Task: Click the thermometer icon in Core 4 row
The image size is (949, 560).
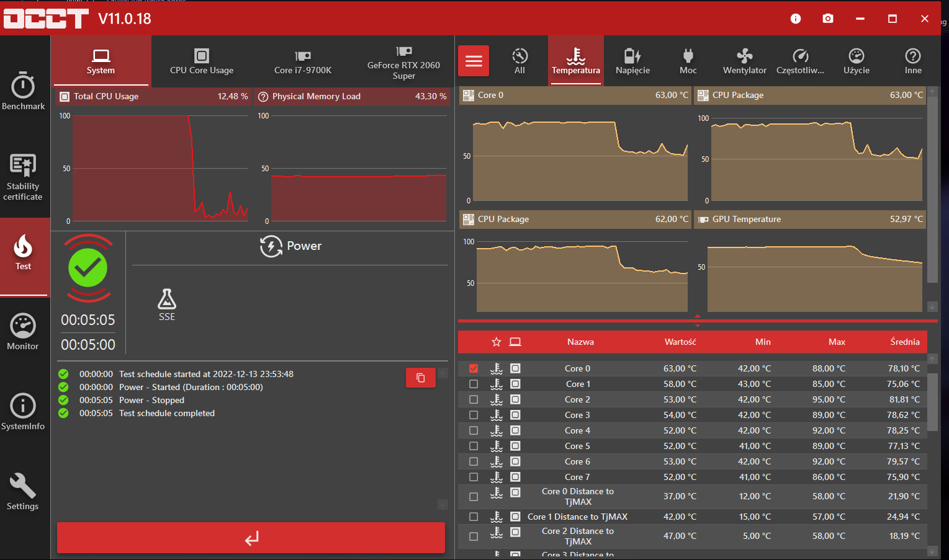Action: coord(497,430)
